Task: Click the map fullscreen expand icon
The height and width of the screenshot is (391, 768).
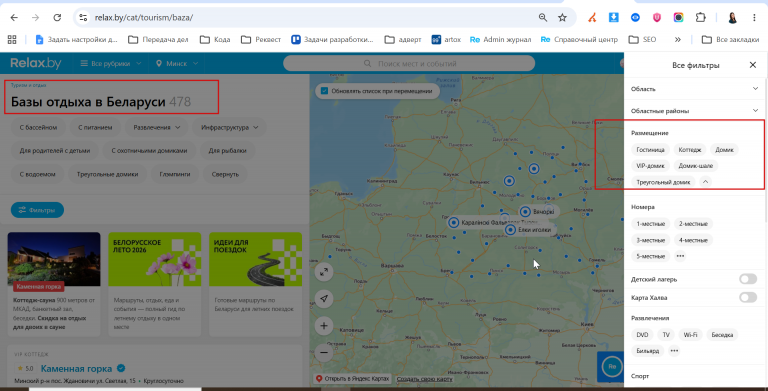Action: coord(324,272)
